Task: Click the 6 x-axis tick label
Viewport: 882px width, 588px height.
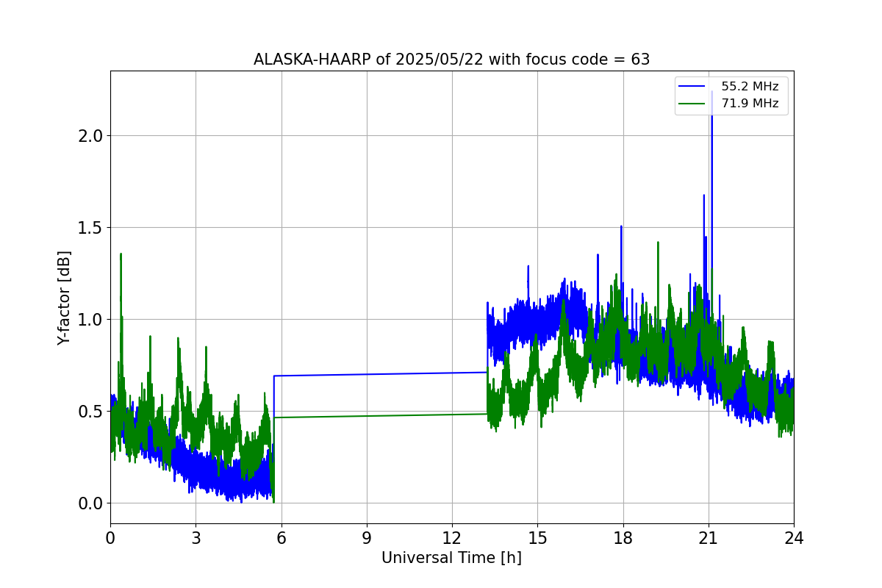Action: (281, 537)
